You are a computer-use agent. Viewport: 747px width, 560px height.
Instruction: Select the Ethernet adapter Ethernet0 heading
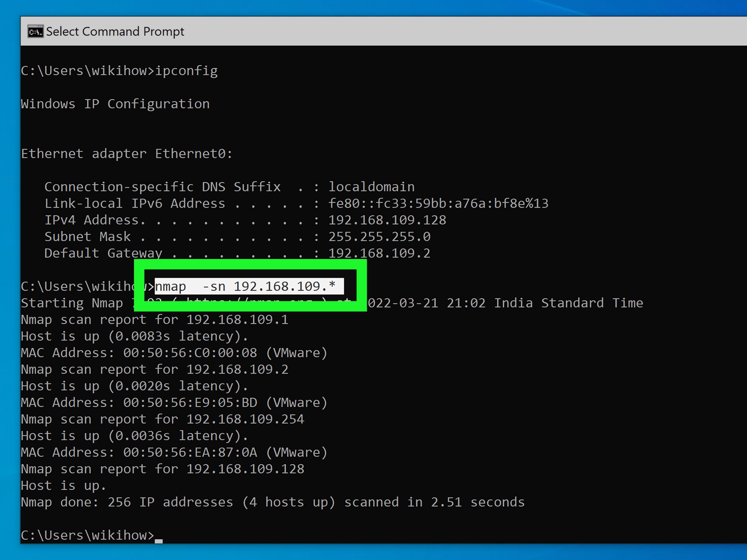pyautogui.click(x=126, y=154)
